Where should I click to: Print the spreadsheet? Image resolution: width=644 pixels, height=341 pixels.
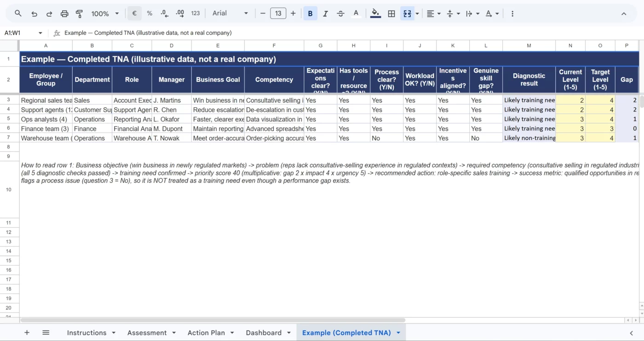pyautogui.click(x=64, y=14)
